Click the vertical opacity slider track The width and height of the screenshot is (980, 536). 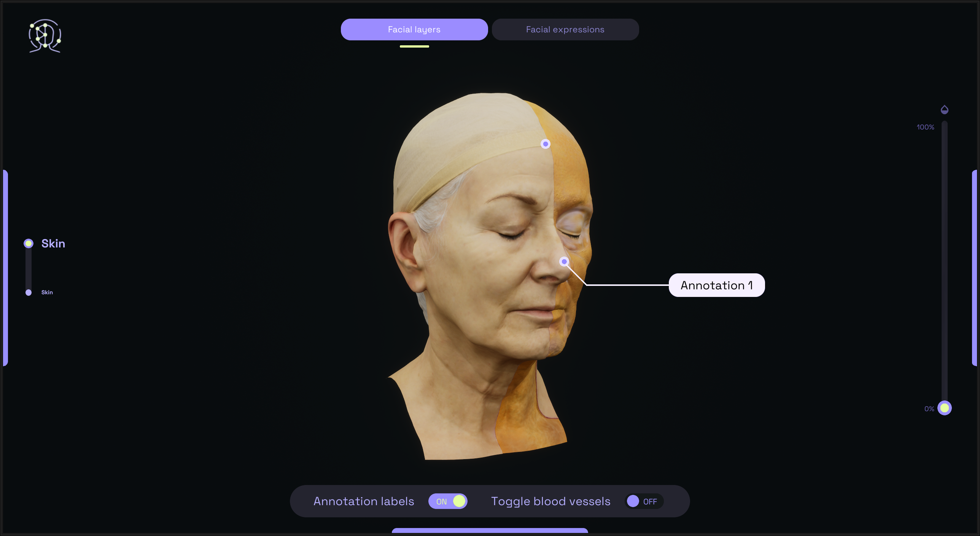point(945,265)
